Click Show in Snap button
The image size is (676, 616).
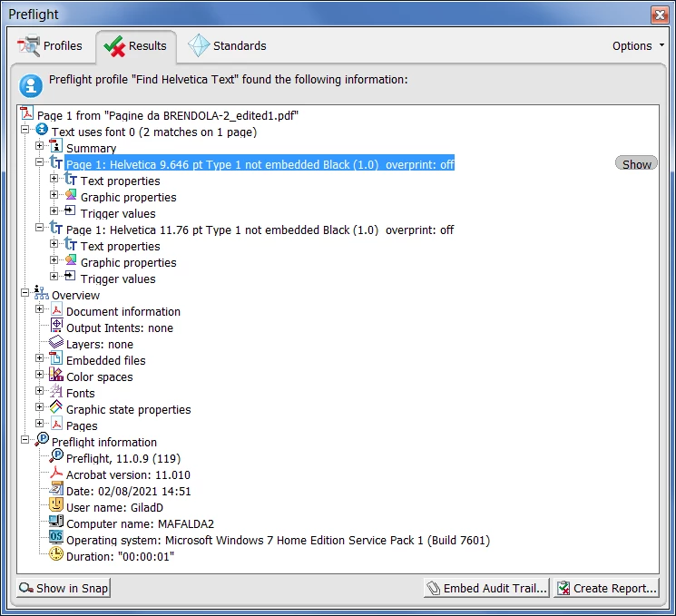point(64,588)
